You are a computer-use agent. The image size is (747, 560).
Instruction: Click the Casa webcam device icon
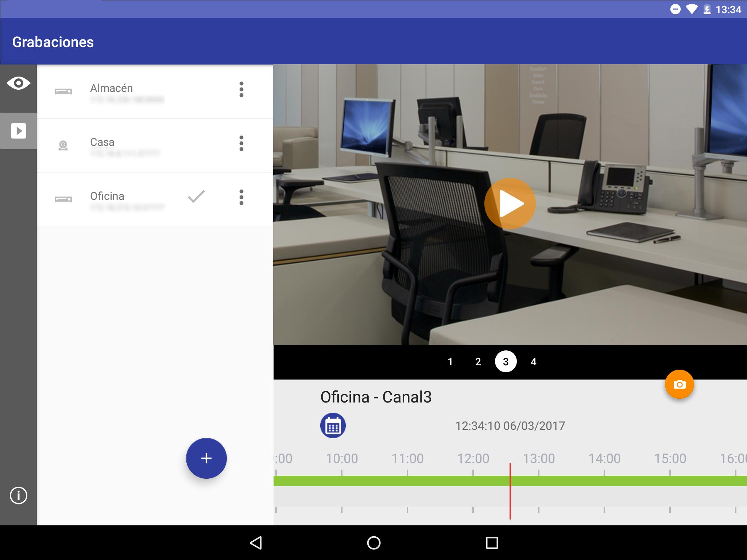coord(63,145)
